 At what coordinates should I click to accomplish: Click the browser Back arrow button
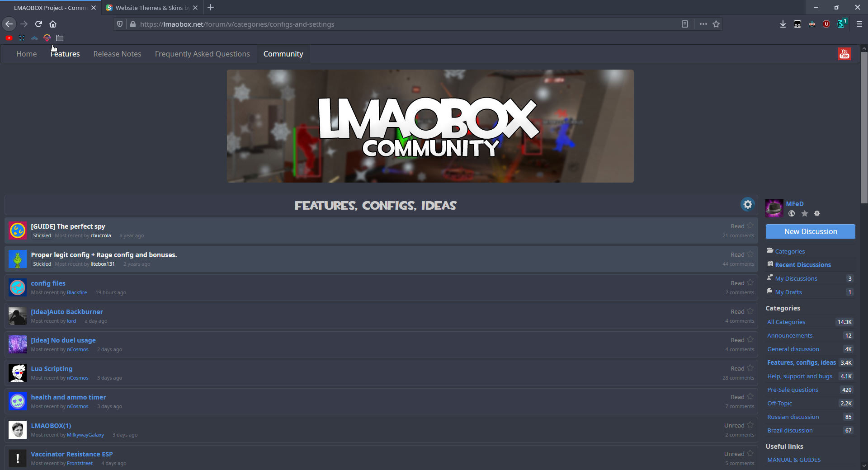tap(9, 24)
